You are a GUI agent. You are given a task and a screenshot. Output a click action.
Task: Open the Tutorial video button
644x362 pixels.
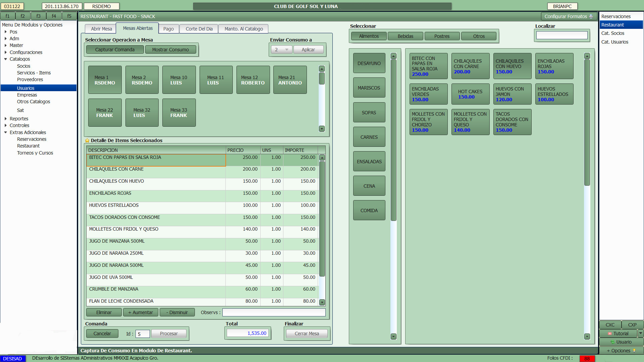(x=618, y=334)
